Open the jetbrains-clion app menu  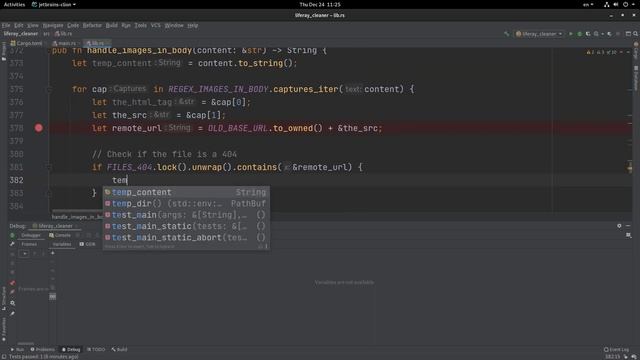pos(53,4)
